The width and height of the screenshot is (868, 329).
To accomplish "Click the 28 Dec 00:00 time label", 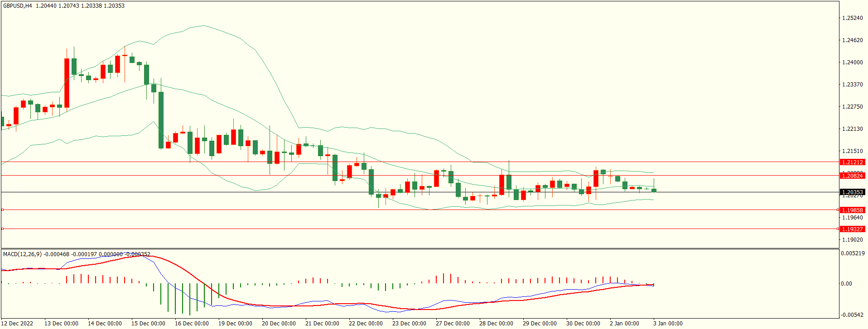I will (496, 324).
